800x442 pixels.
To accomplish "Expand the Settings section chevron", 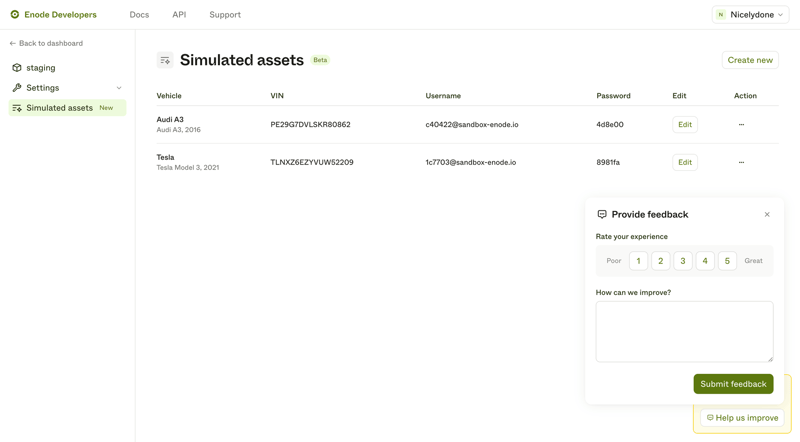I will (x=119, y=88).
